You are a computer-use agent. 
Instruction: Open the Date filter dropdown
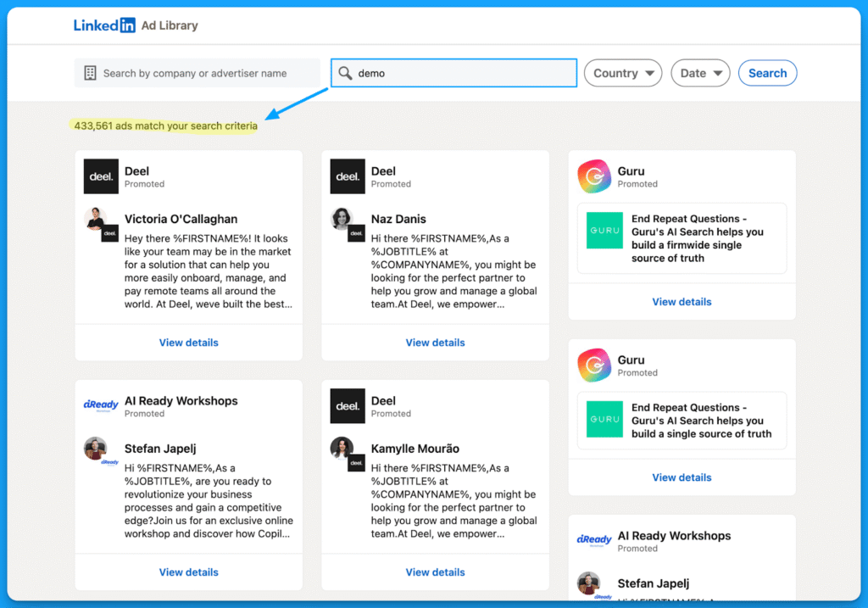(701, 73)
